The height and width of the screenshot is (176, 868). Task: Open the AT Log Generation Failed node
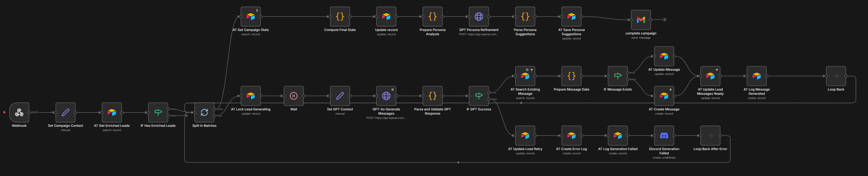(x=618, y=136)
